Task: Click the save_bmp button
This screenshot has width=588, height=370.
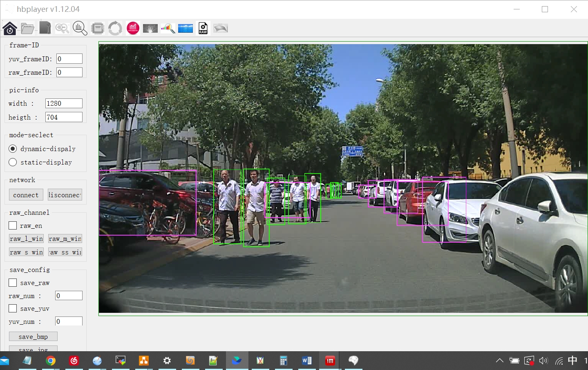Action: [x=33, y=337]
